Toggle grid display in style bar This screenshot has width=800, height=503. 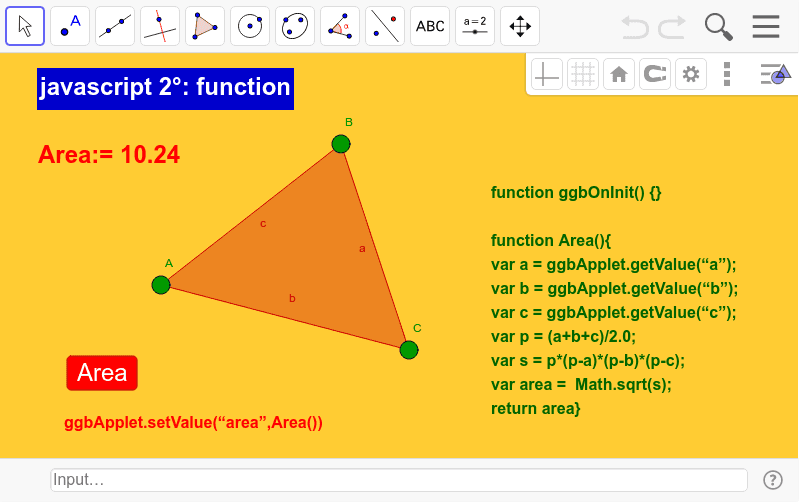tap(583, 74)
